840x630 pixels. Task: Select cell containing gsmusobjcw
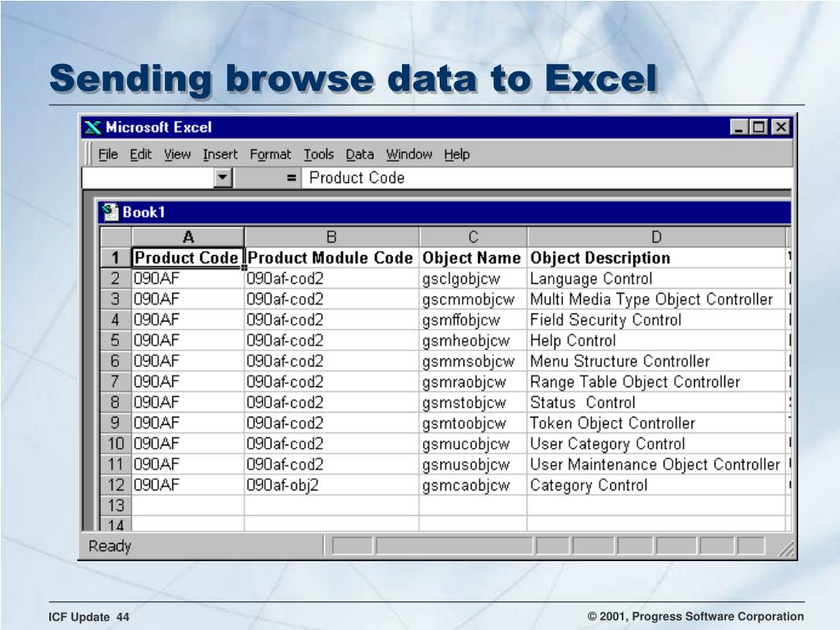click(473, 464)
